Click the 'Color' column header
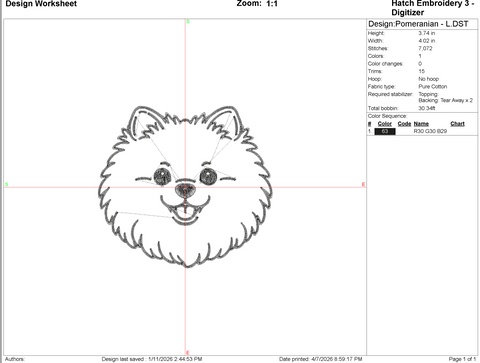Image resolution: width=480 pixels, height=363 pixels. tap(385, 124)
